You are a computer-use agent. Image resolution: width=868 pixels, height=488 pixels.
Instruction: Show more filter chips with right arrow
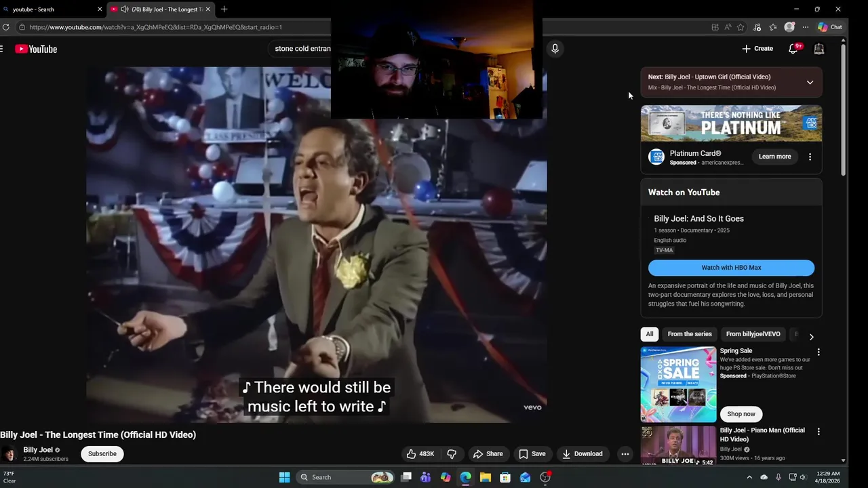pyautogui.click(x=811, y=337)
